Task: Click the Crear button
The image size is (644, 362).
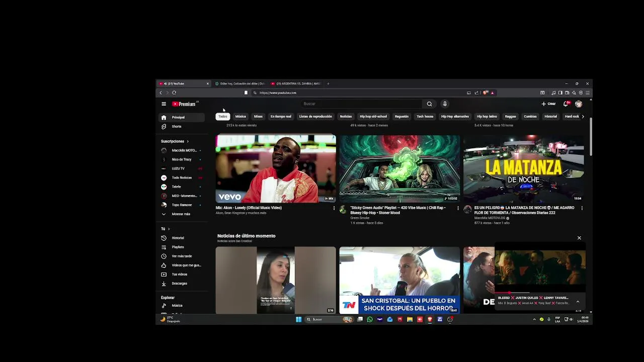Action: pyautogui.click(x=548, y=104)
